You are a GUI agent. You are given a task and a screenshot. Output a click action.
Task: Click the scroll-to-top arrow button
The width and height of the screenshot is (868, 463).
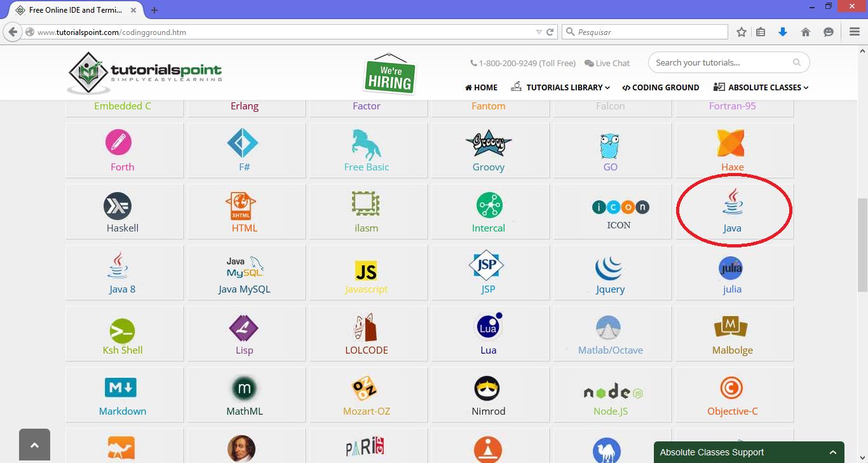[34, 446]
